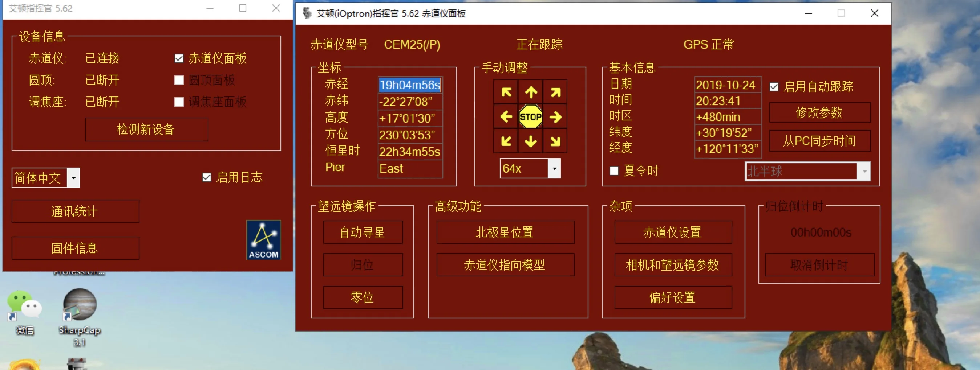This screenshot has width=980, height=370.
Task: Slew the mount up with north arrow
Action: point(531,92)
